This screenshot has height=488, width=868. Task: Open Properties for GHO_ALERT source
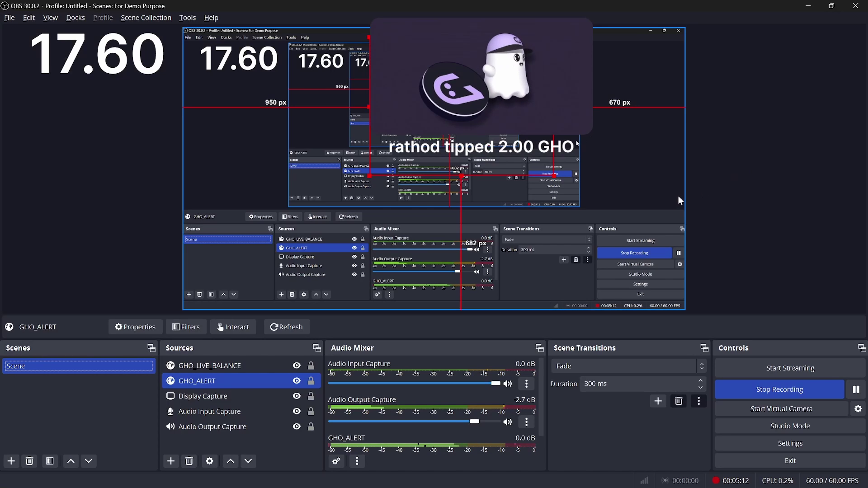(x=135, y=327)
